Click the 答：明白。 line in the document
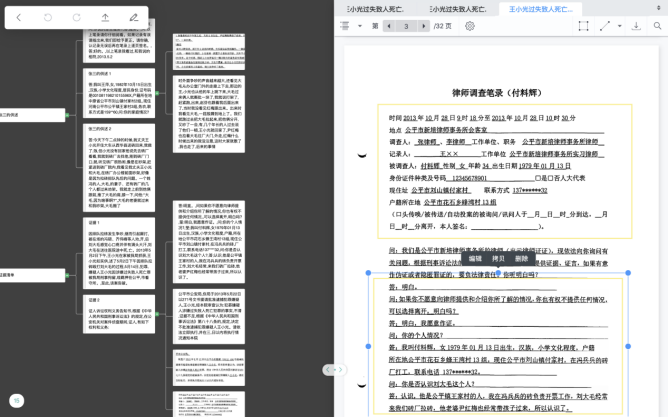The height and width of the screenshot is (417, 668). (x=403, y=287)
